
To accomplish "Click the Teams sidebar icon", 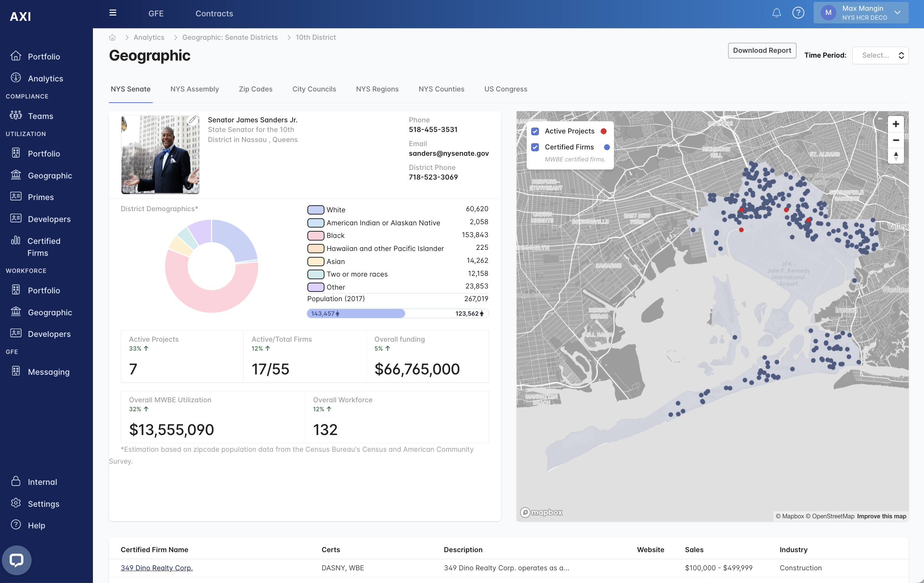I will pyautogui.click(x=16, y=115).
